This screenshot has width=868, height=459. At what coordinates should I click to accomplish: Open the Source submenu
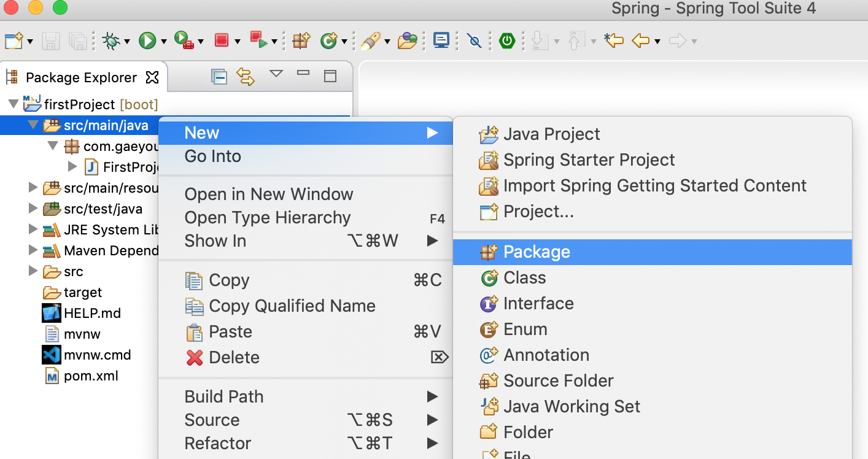(x=306, y=420)
